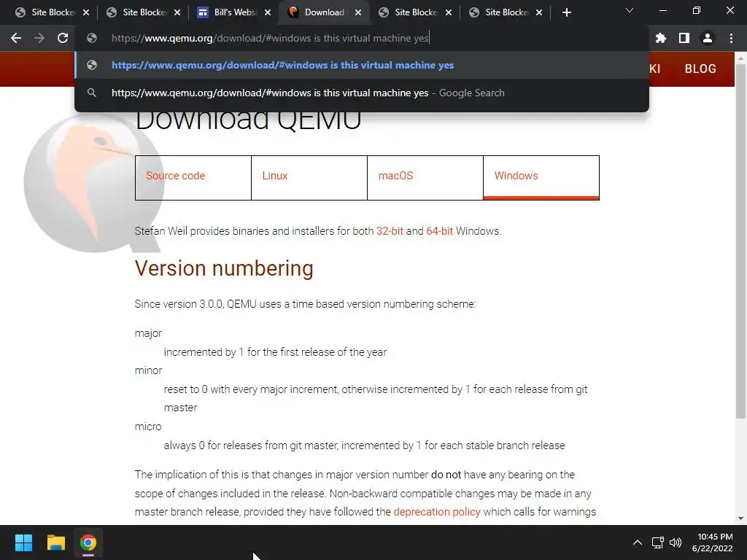Open the BLOG link in site header
This screenshot has width=747, height=560.
pyautogui.click(x=700, y=69)
